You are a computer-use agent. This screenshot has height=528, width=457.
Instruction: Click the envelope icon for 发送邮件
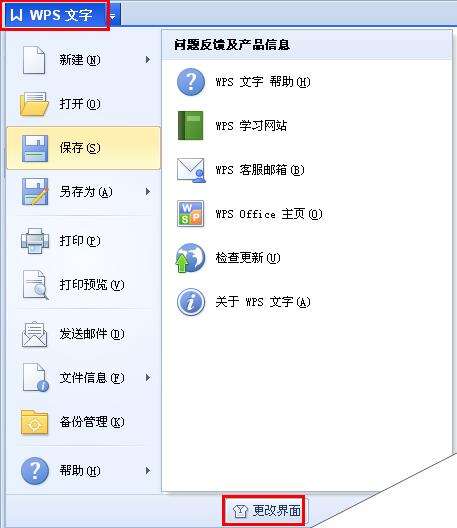(34, 334)
